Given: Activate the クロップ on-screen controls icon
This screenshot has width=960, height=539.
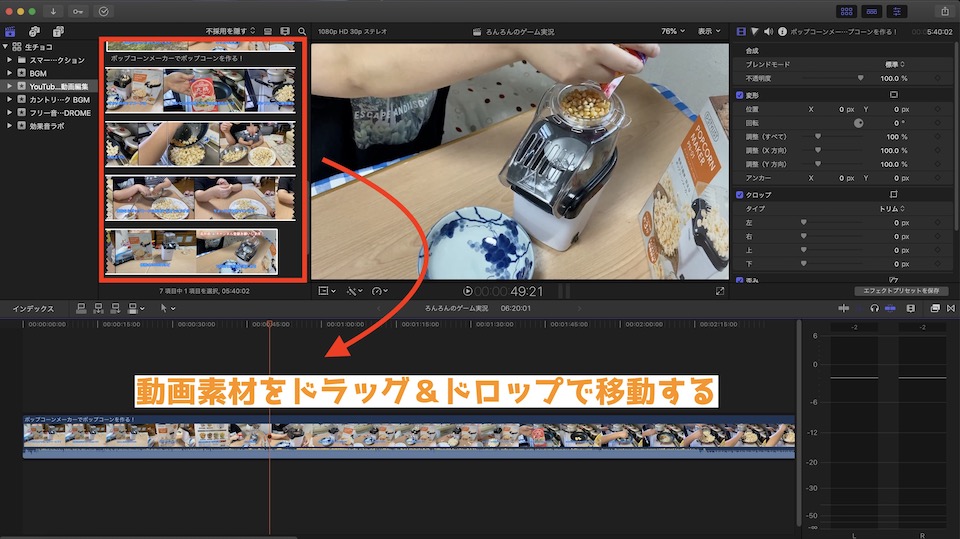Looking at the screenshot, I should click(x=893, y=195).
